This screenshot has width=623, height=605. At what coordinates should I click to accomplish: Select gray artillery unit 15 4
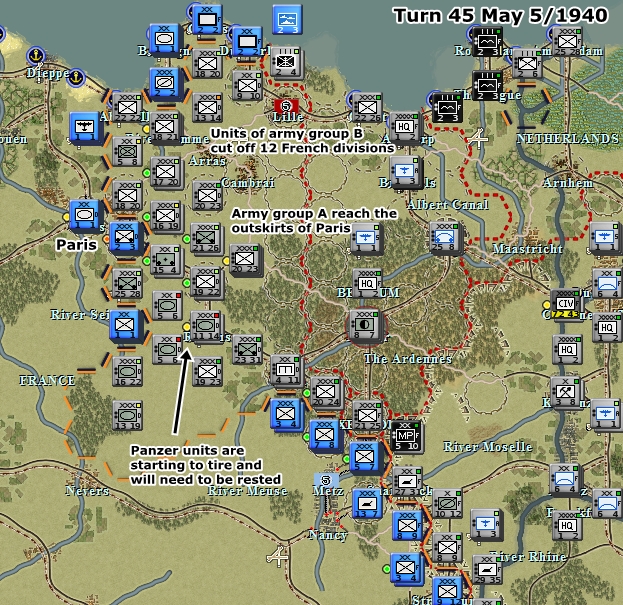click(165, 260)
